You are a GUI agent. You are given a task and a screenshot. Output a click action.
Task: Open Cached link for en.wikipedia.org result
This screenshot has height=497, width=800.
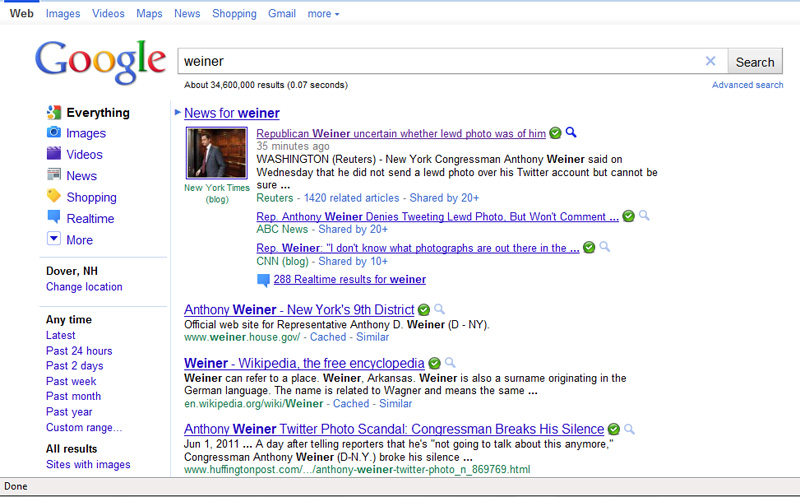tap(351, 404)
